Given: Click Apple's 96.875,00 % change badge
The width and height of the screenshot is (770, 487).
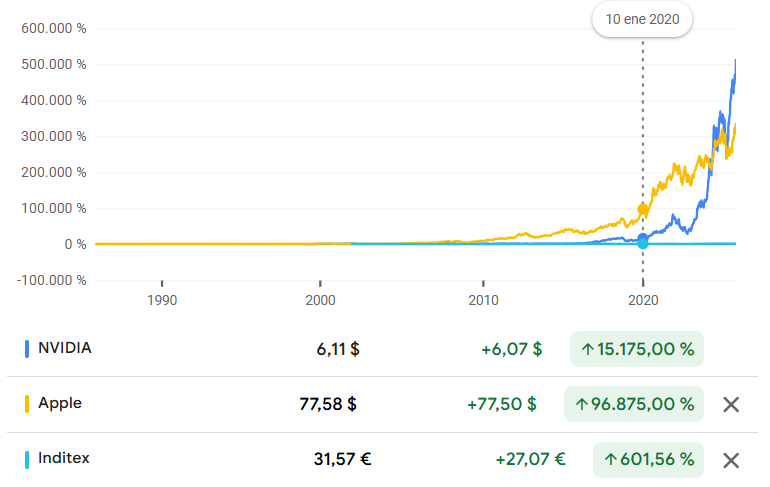Looking at the screenshot, I should 634,404.
